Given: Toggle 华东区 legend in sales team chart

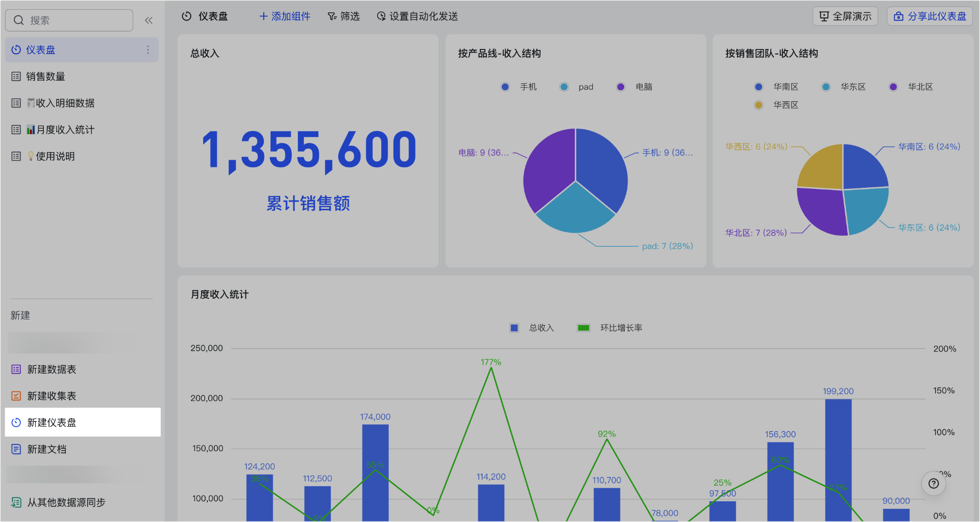Looking at the screenshot, I should 844,87.
